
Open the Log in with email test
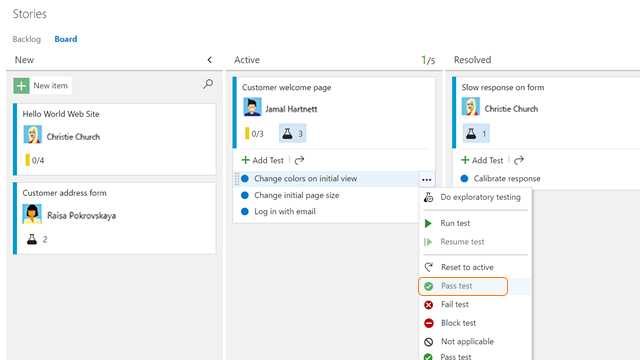tap(284, 211)
